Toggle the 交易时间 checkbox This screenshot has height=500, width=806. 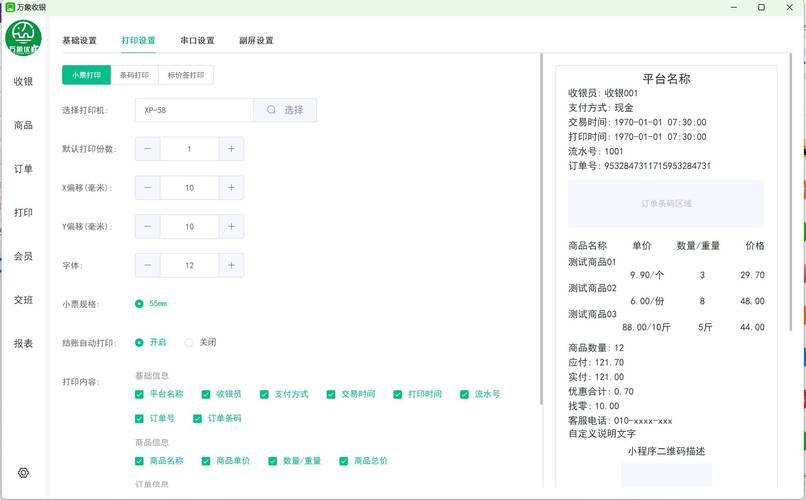click(x=331, y=394)
